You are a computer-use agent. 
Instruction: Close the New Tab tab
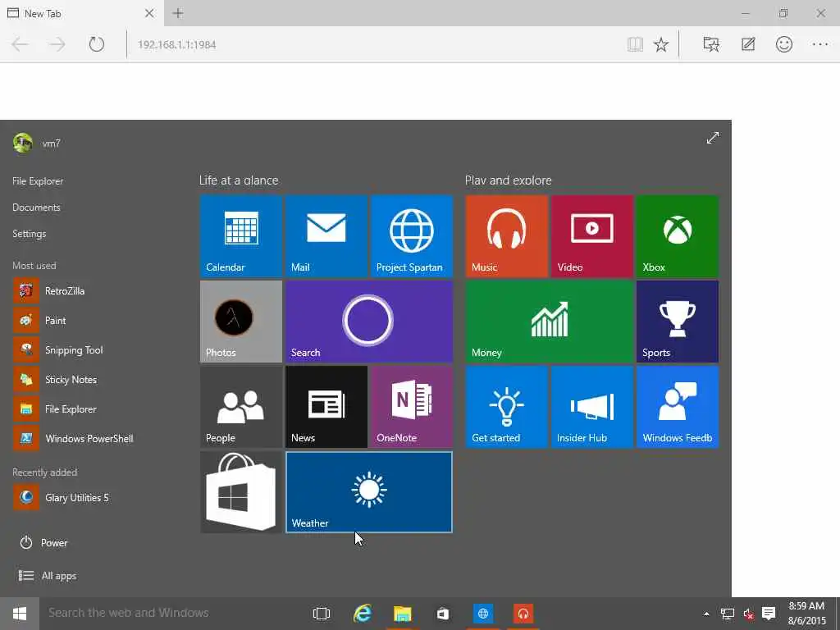(x=149, y=13)
